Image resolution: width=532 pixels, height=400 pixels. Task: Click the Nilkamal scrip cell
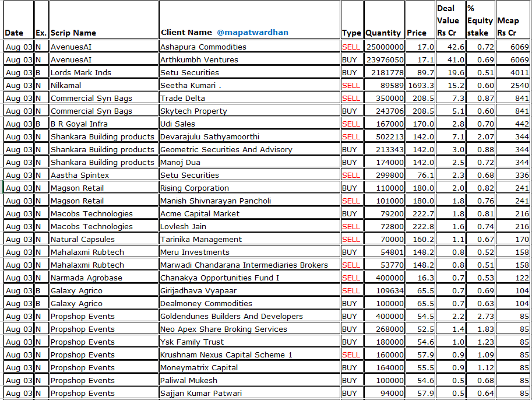104,85
